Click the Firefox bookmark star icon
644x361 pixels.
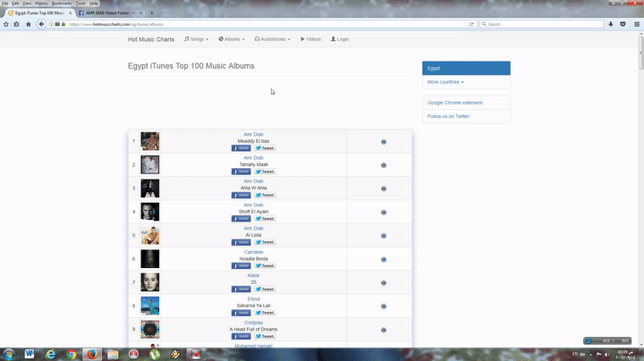click(6, 24)
